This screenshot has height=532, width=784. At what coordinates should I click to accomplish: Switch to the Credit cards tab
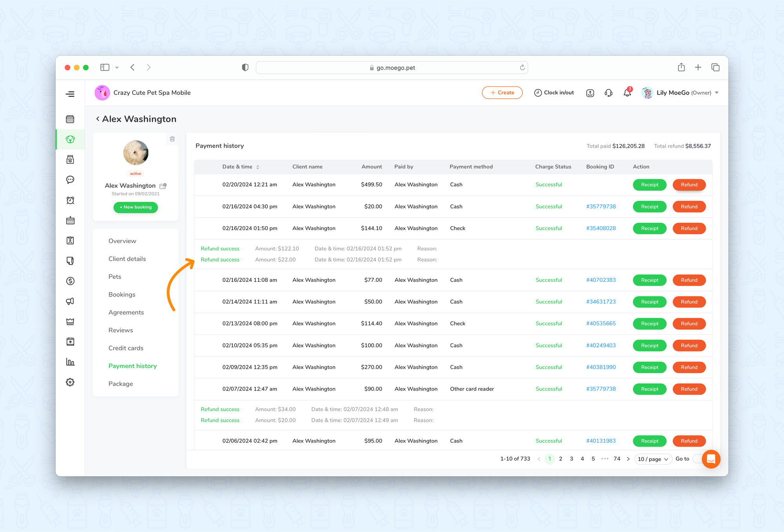[x=126, y=348]
